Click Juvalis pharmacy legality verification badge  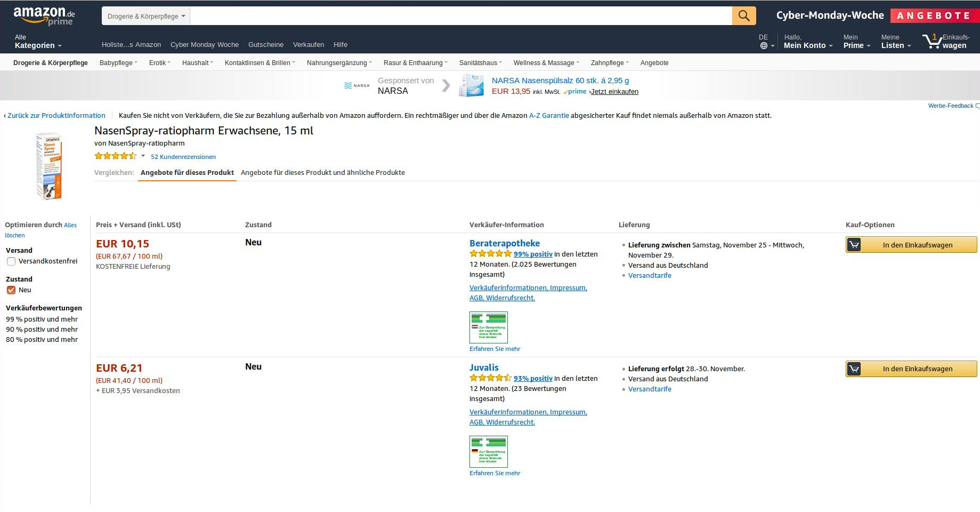click(488, 451)
